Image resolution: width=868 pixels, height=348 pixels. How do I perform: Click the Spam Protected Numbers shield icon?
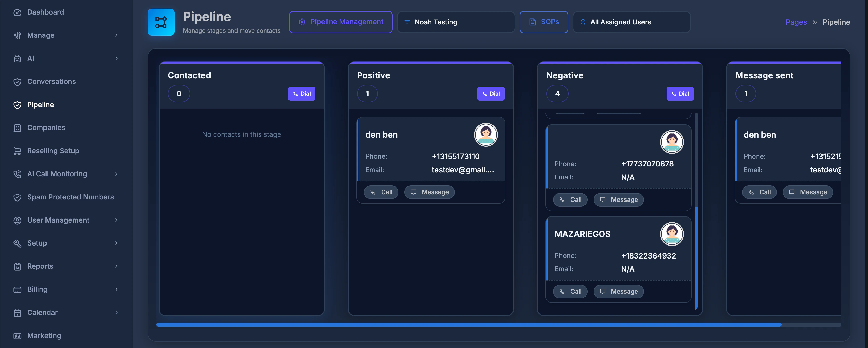[x=17, y=197]
